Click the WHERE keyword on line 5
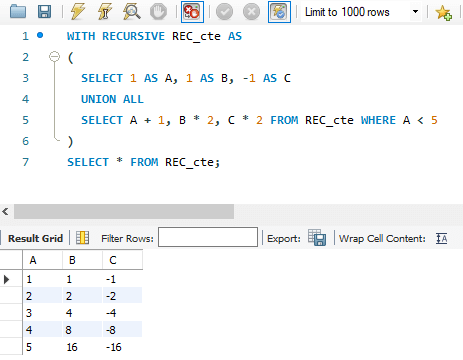The height and width of the screenshot is (360, 463). [378, 120]
